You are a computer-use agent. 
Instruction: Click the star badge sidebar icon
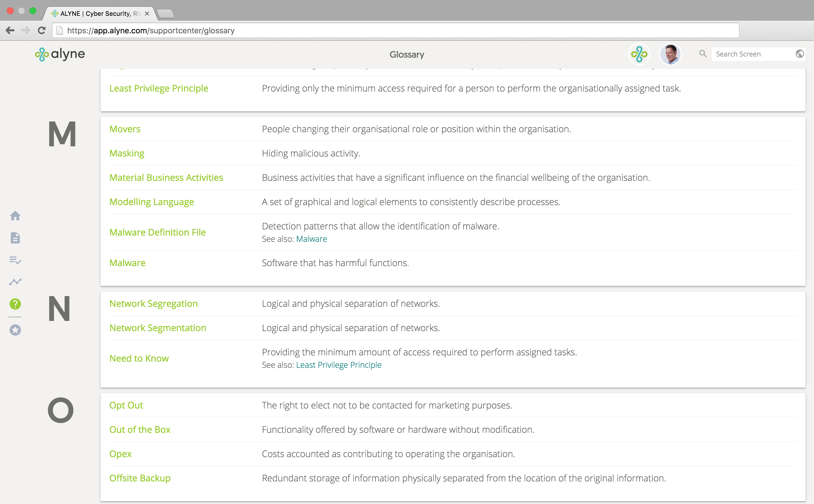tap(15, 330)
